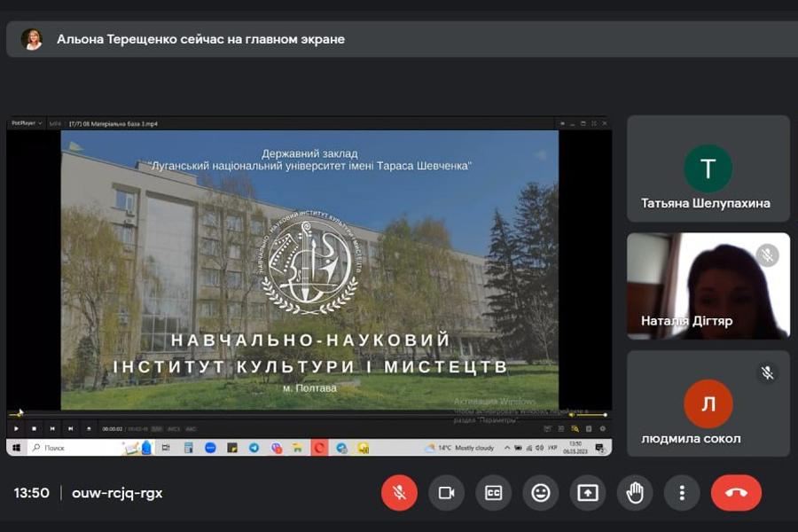This screenshot has width=798, height=532.
Task: Open the Sticky Notes taskbar icon
Action: coord(232,448)
